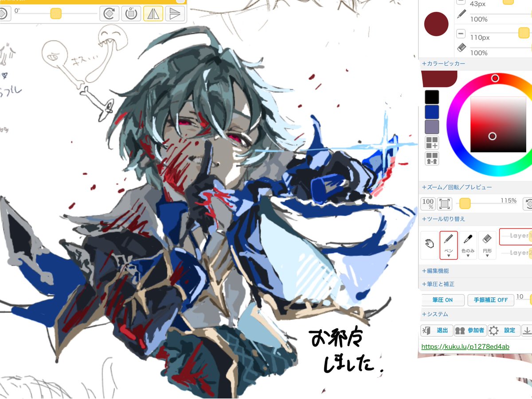Viewport: 532px width, 399px height.
Task: Collapse the カラーピッカー section
Action: (444, 64)
